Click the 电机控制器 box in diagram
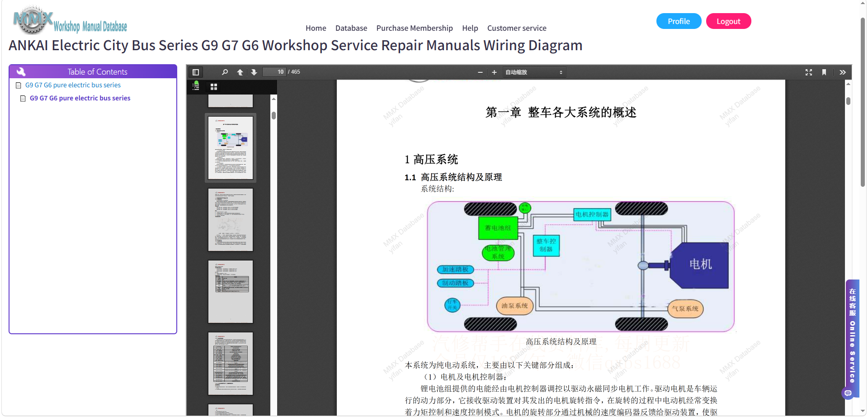 pyautogui.click(x=592, y=214)
